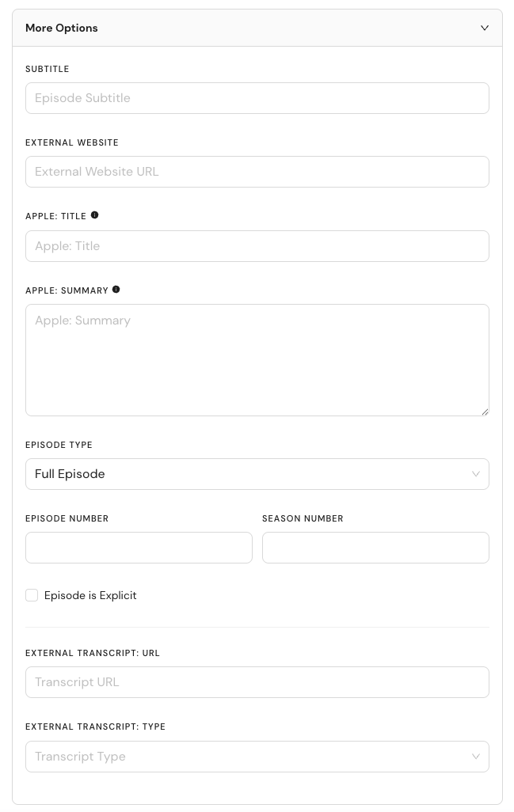Focus the Episode Number field
This screenshot has width=514, height=812.
tap(139, 548)
